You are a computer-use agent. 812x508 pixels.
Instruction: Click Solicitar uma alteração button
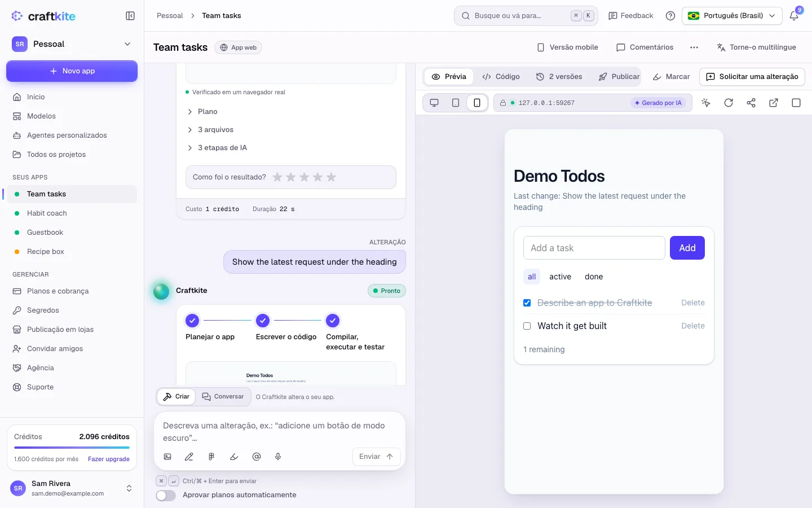click(752, 77)
